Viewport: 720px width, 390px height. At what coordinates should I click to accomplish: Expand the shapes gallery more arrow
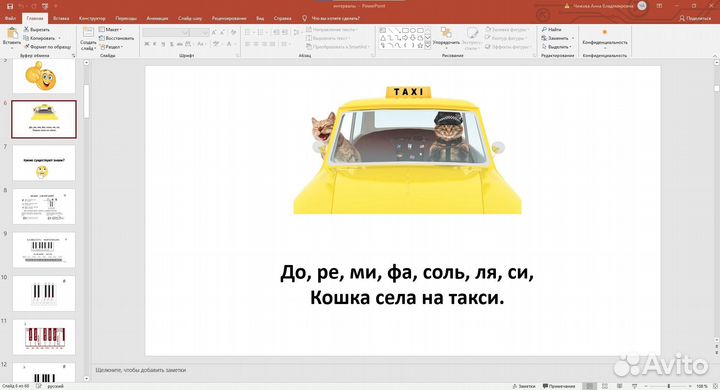point(428,46)
